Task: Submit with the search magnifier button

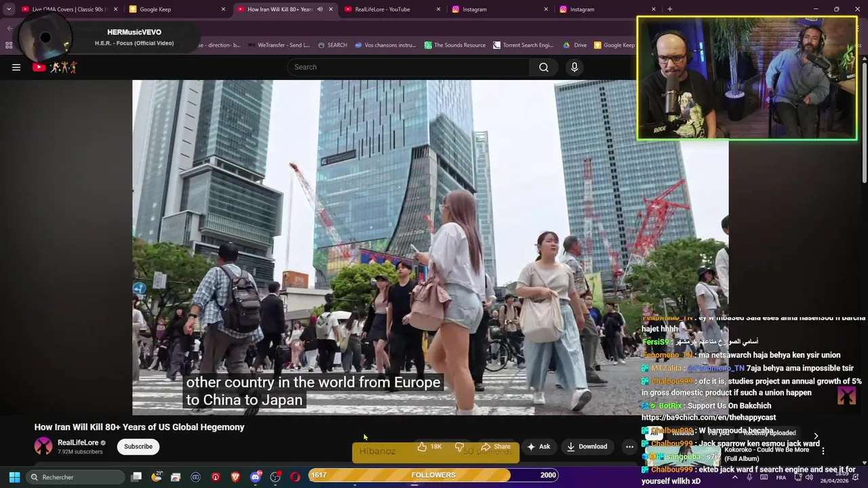Action: [x=544, y=67]
